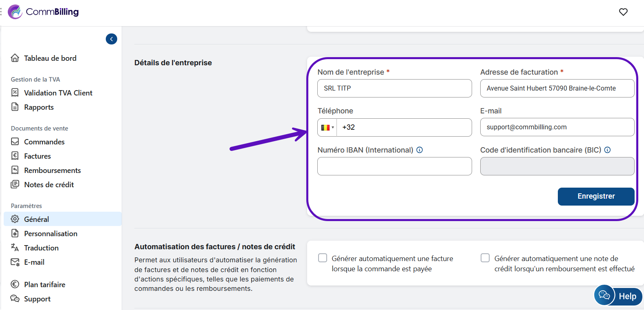
Task: Open IBAN number info tooltip icon
Action: pyautogui.click(x=419, y=150)
